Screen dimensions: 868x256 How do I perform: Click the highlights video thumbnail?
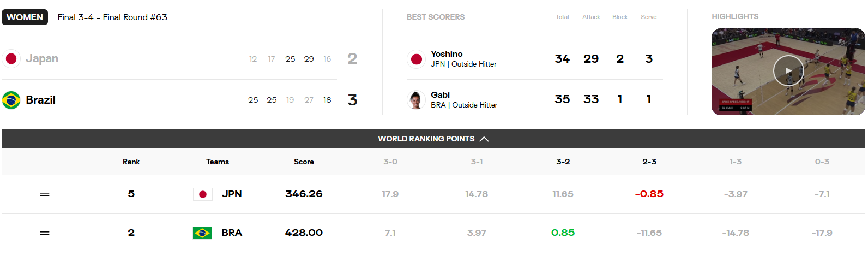(788, 72)
